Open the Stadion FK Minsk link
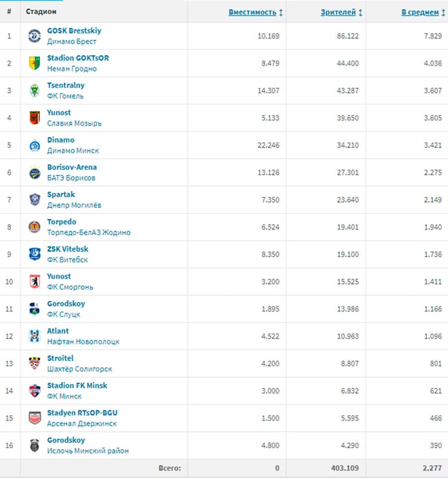The height and width of the screenshot is (478, 448). click(77, 385)
